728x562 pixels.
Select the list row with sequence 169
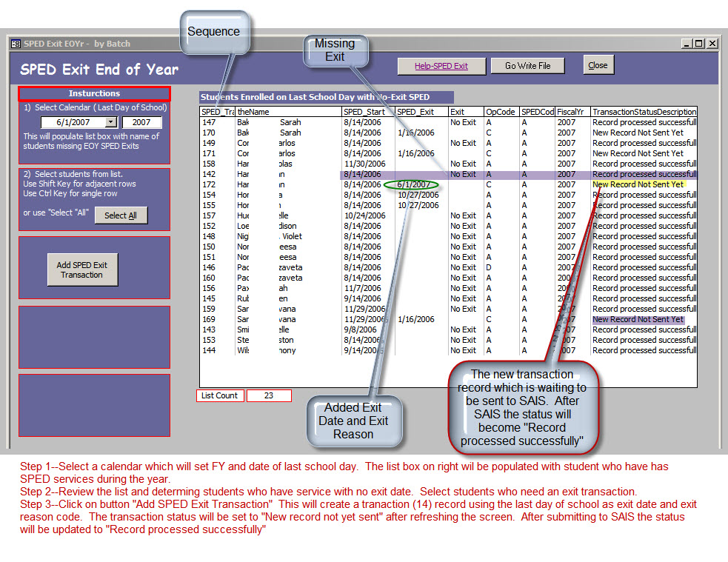click(x=449, y=319)
